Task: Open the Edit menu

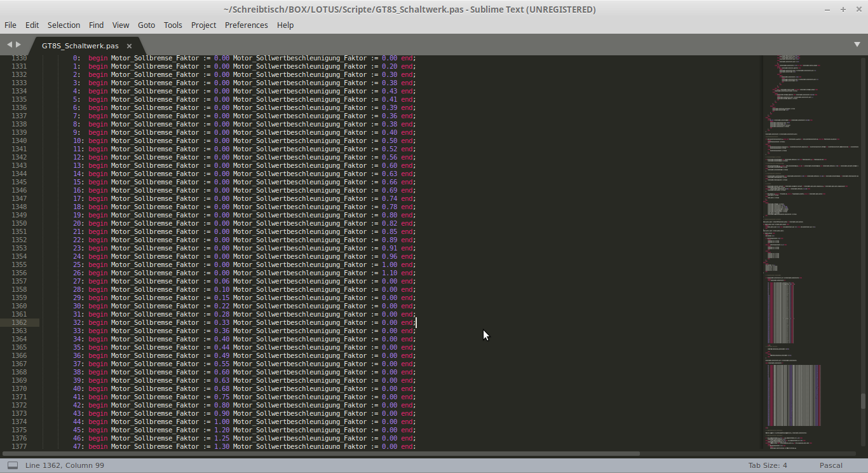Action: click(32, 25)
